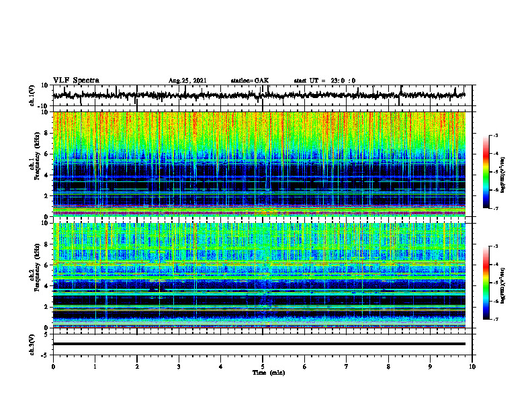This screenshot has width=532, height=411.
Task: Click the "start UT = 23:0 :0" text
Action: [324, 81]
